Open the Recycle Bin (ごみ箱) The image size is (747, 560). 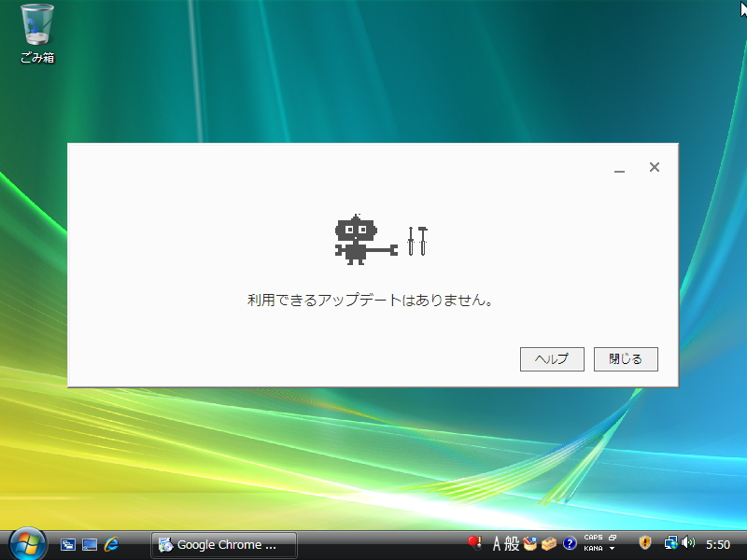(x=35, y=28)
